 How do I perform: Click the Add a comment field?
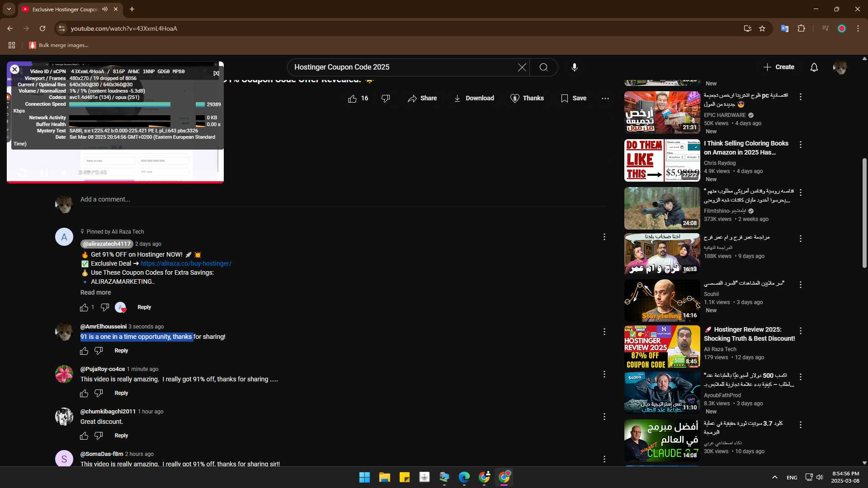pos(343,200)
